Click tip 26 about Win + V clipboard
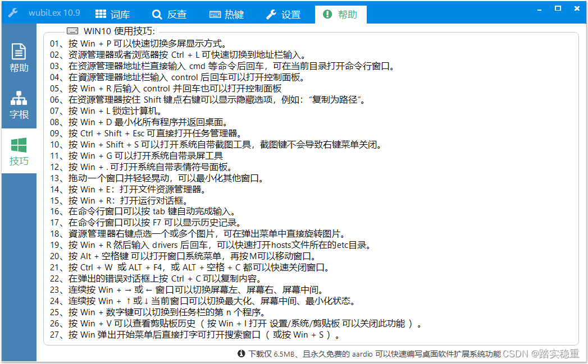This screenshot has width=588, height=364. coord(236,324)
